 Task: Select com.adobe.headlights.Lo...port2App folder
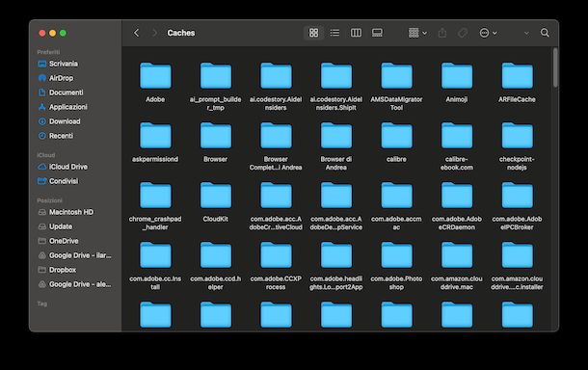click(x=336, y=255)
